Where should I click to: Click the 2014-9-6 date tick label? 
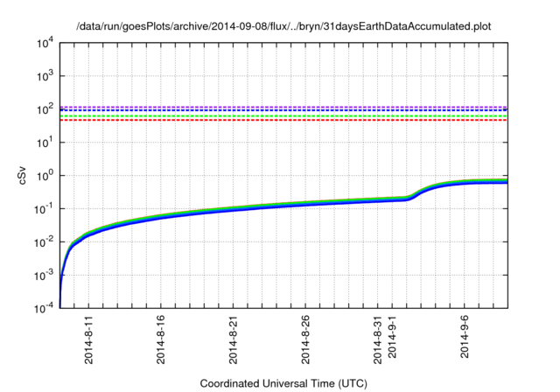pyautogui.click(x=465, y=337)
